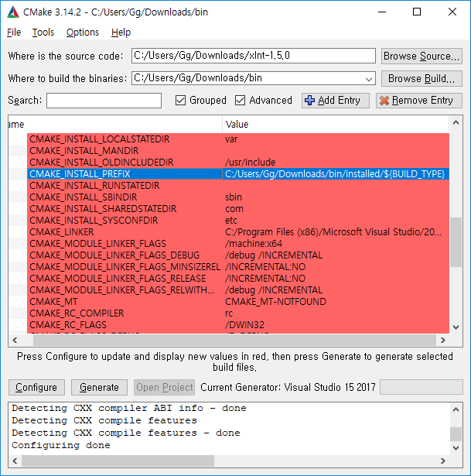Click the CMake logo icon in title bar
Screen dimensions: 471x476
click(x=13, y=12)
